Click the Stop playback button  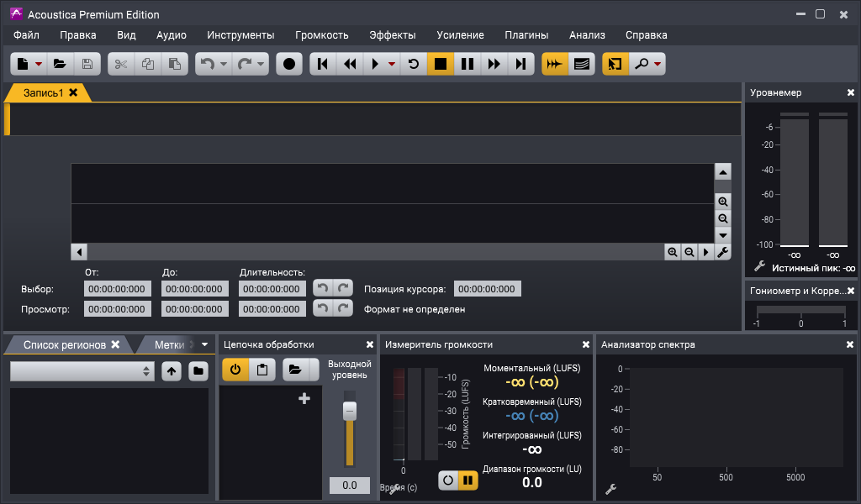click(440, 64)
